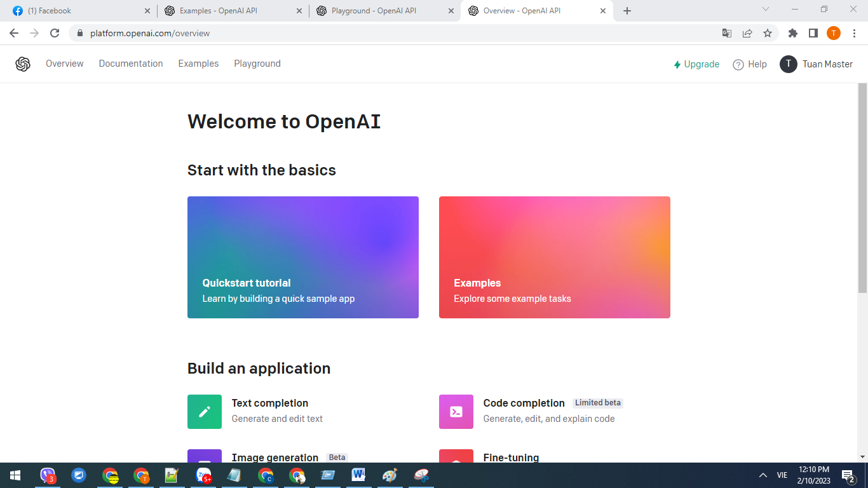Viewport: 868px width, 488px height.
Task: Open Viber from the taskbar
Action: click(48, 475)
